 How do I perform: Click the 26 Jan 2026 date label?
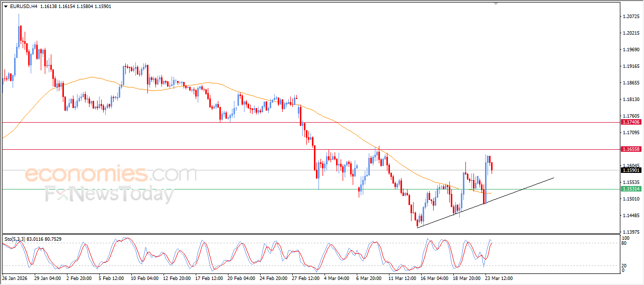tap(15, 278)
